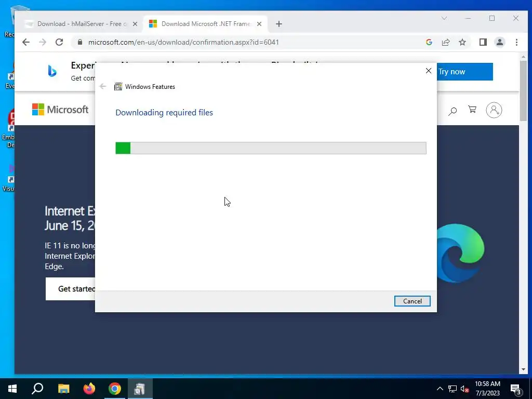Toggle Chrome side panel
Image resolution: width=532 pixels, height=399 pixels.
[x=483, y=42]
